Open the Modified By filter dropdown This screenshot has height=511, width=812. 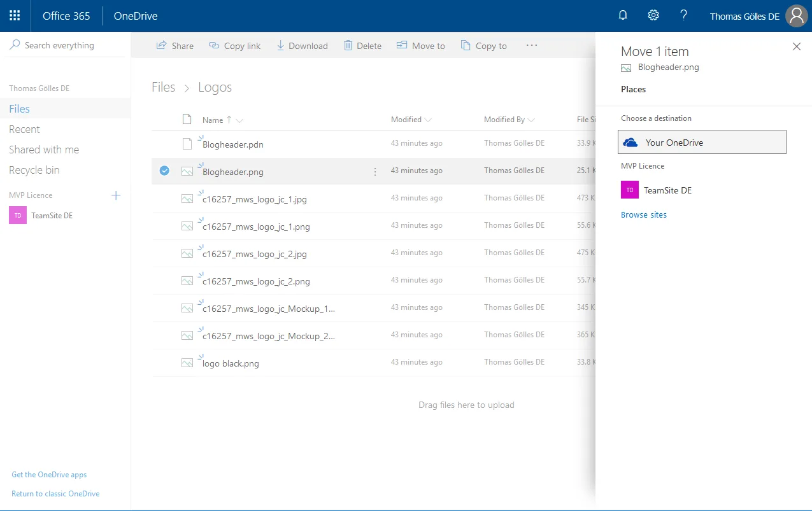point(532,120)
